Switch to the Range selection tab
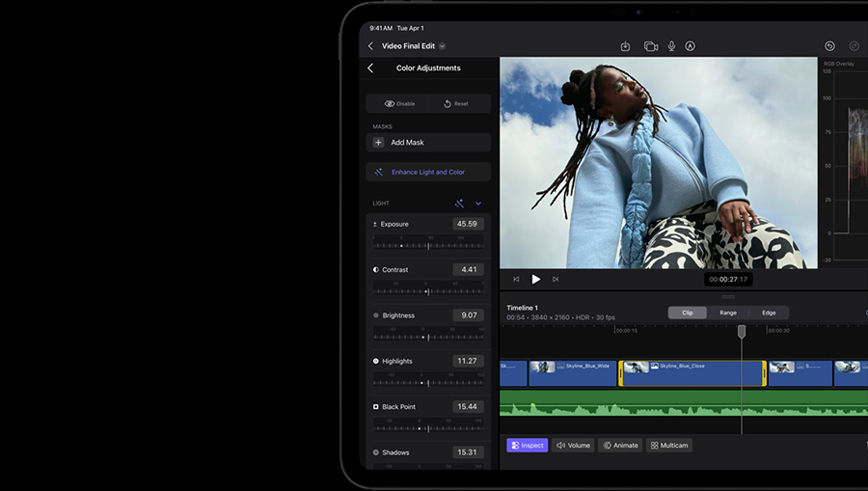 [x=728, y=313]
